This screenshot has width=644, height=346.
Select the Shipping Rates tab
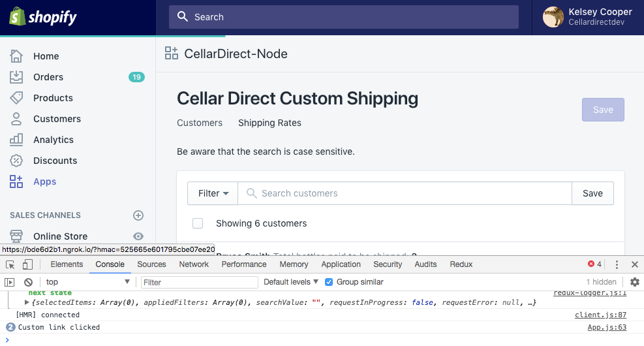(x=269, y=123)
